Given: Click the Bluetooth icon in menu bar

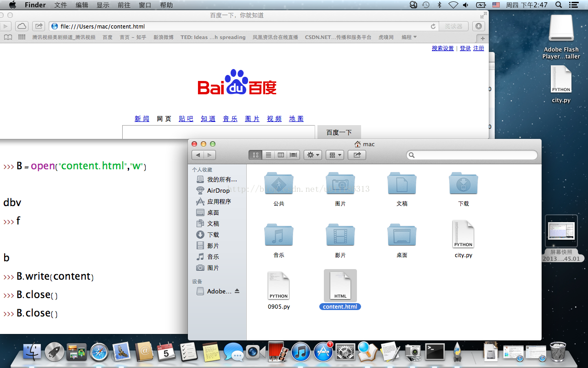Looking at the screenshot, I should click(439, 5).
